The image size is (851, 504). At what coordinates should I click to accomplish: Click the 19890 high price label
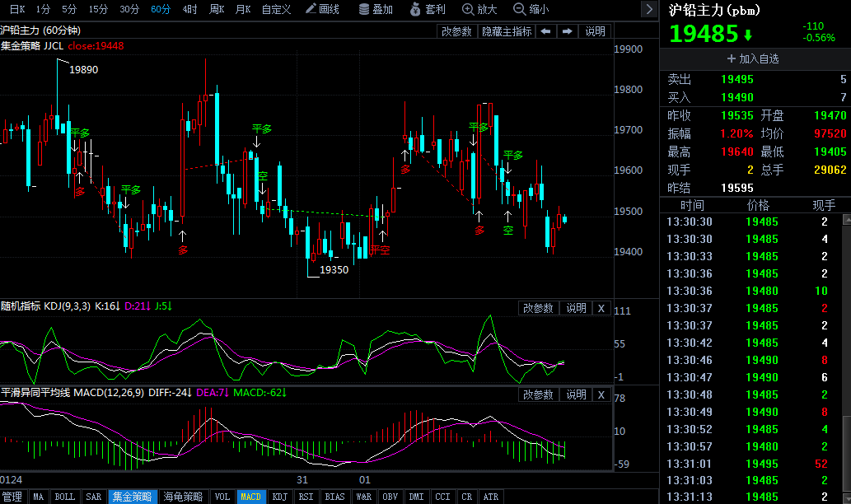83,69
